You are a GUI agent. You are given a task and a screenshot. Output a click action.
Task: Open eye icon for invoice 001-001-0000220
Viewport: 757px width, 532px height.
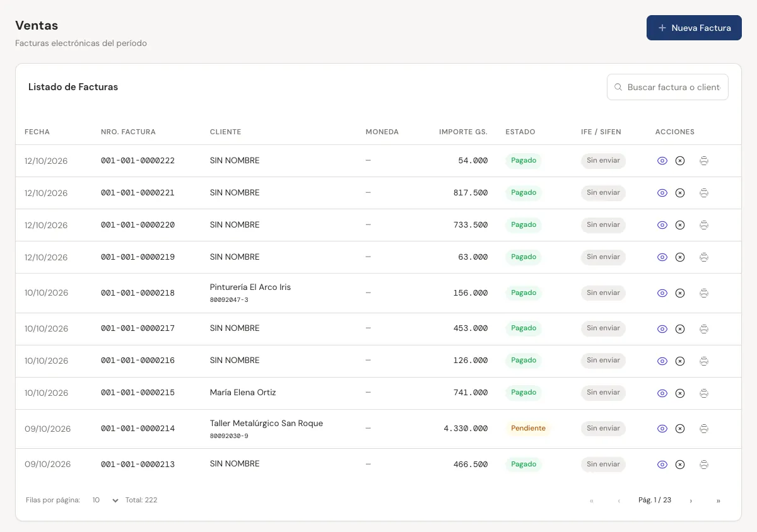tap(662, 225)
